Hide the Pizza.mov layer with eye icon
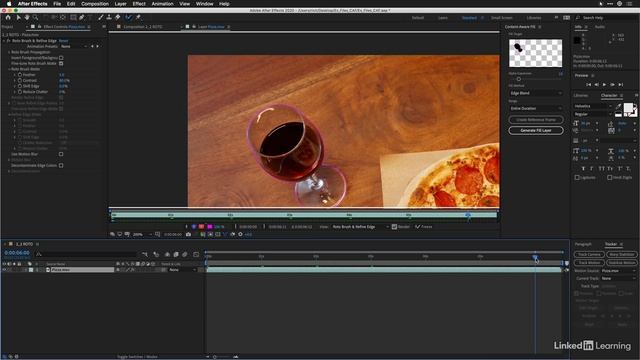This screenshot has height=360, width=640. click(x=4, y=270)
